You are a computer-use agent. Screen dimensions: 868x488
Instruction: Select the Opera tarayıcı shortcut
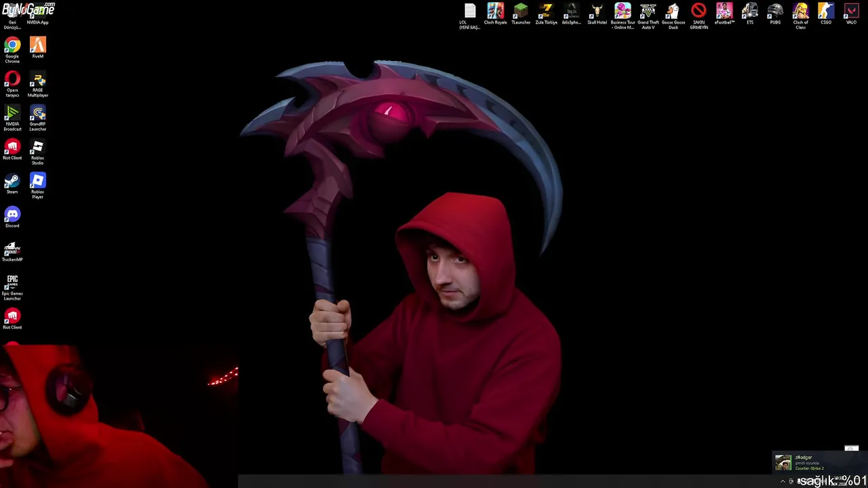click(x=12, y=85)
